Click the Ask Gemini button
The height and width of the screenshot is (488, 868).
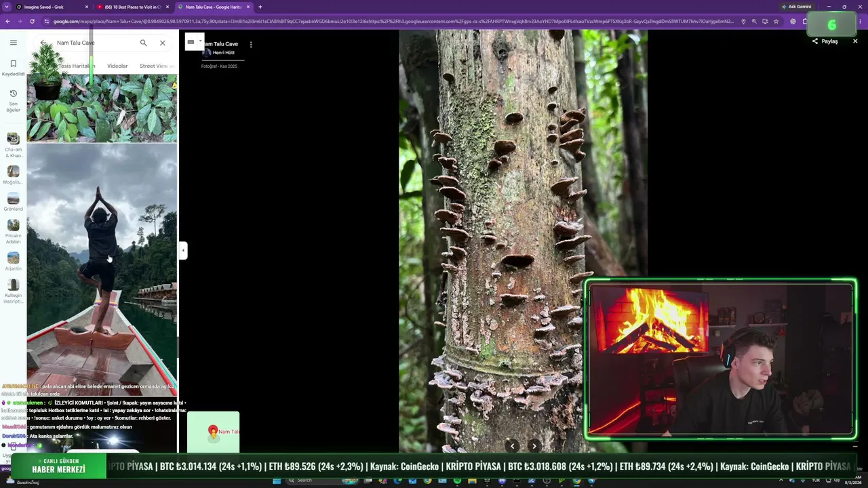(796, 7)
